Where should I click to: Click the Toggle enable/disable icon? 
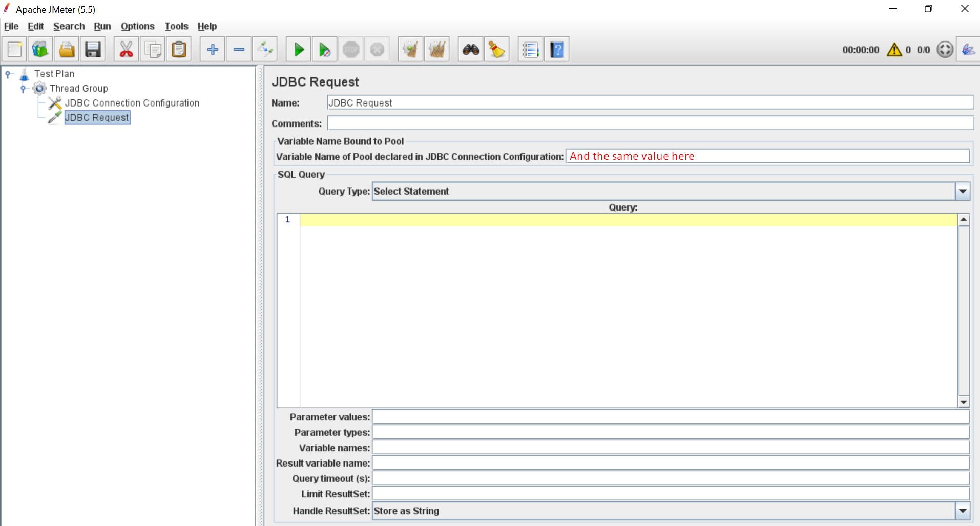(x=265, y=50)
